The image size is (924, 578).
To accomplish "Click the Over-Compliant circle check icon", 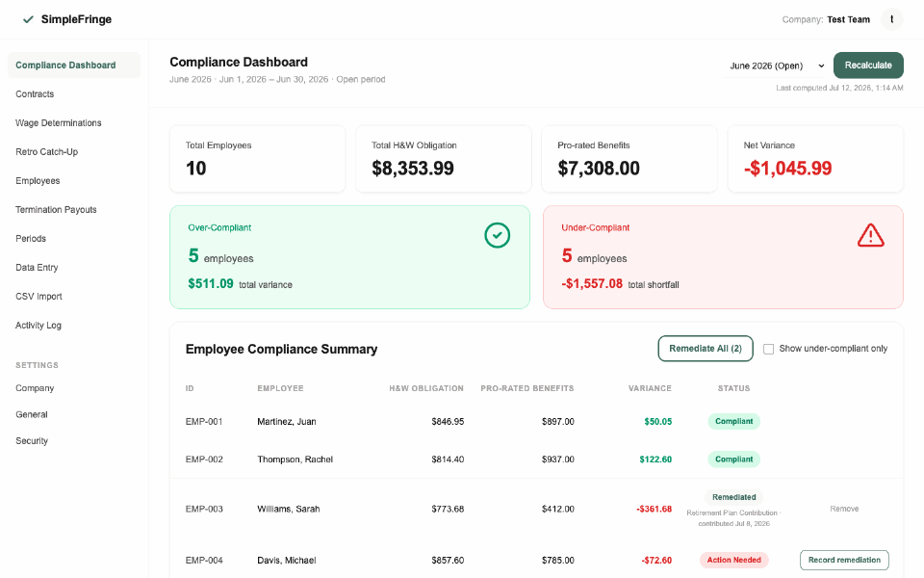I will (497, 235).
